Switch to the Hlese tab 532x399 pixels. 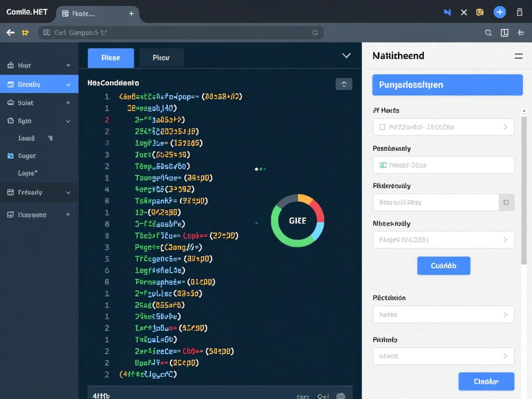[111, 58]
